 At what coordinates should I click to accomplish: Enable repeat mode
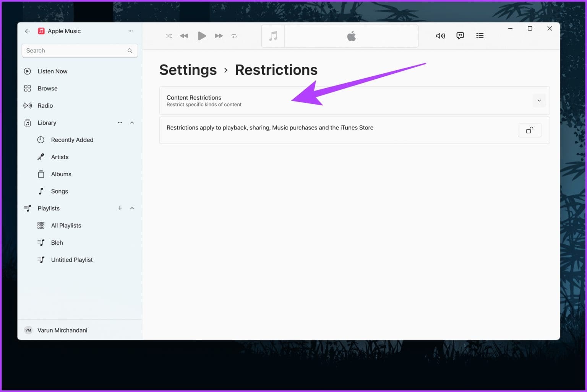234,35
